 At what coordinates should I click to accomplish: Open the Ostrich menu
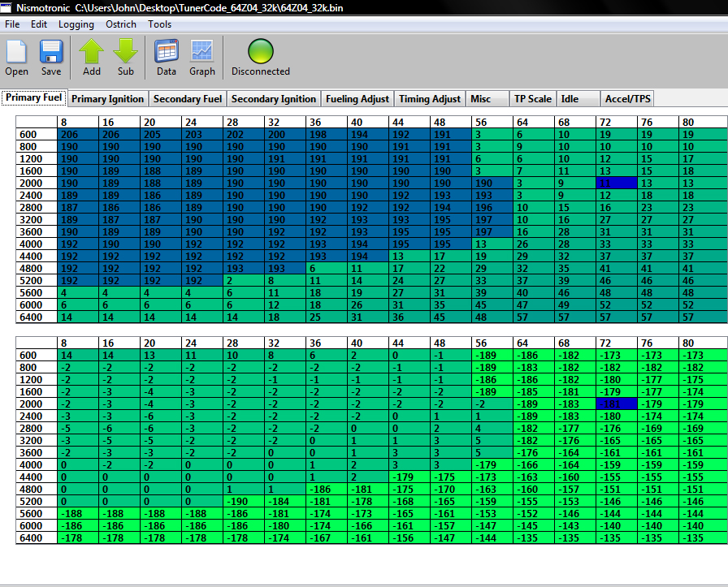click(121, 24)
